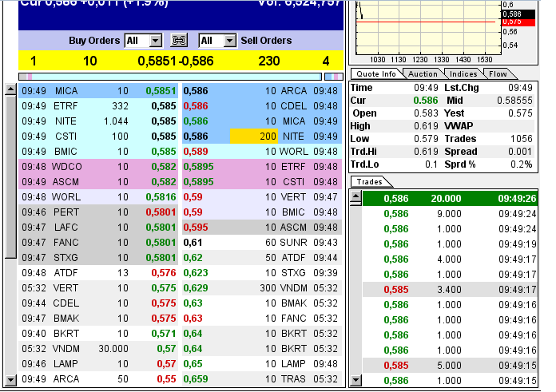
Task: Click the yellow best bid-ask summary row
Action: (x=181, y=61)
